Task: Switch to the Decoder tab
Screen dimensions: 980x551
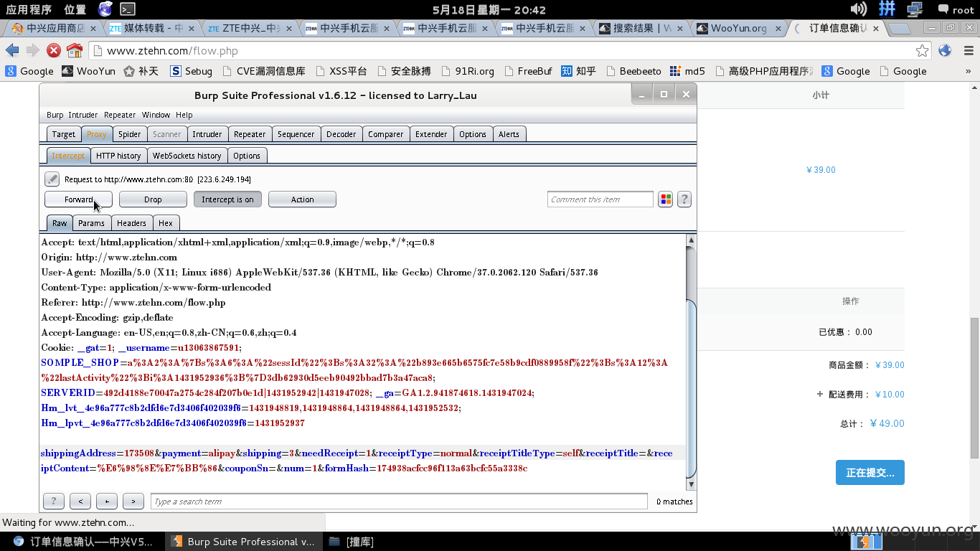Action: (x=341, y=134)
